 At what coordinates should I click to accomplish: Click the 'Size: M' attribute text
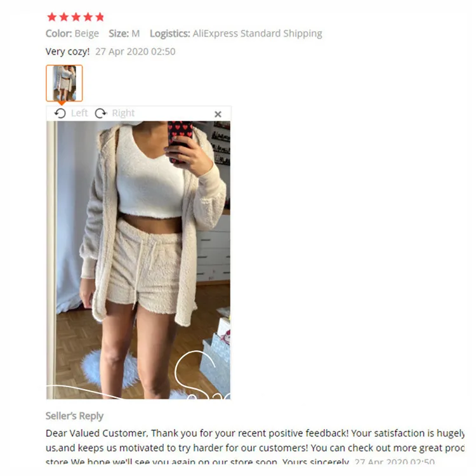[124, 34]
